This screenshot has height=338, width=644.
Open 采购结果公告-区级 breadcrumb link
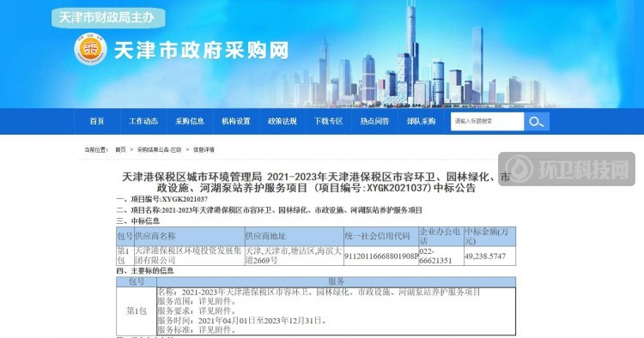coord(160,150)
